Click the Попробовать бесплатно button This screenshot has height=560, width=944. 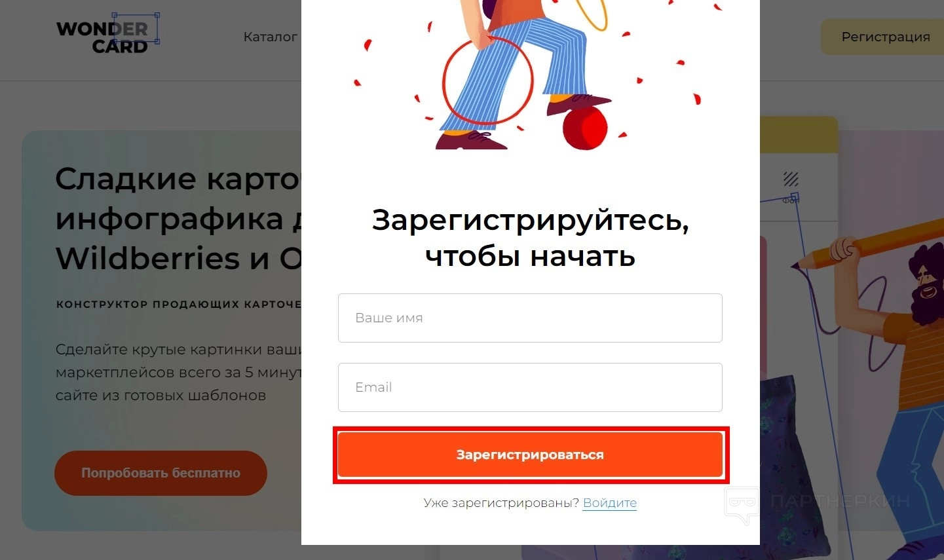160,473
